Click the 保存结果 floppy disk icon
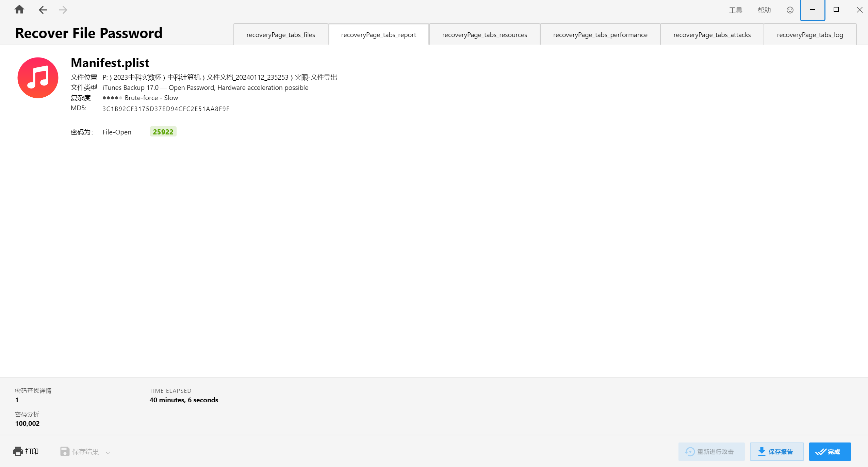 click(x=65, y=451)
